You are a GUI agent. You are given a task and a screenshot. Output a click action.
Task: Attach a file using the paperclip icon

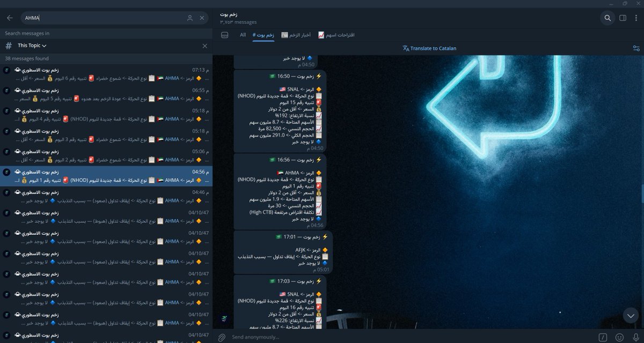click(222, 338)
